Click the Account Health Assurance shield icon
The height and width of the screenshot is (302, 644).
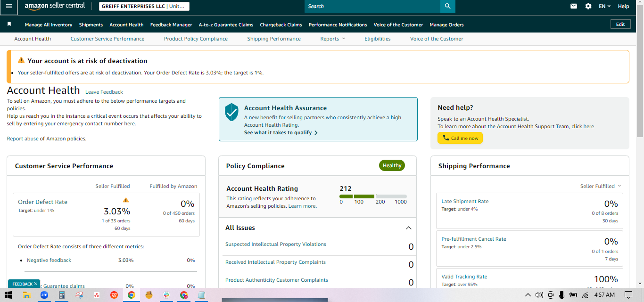(231, 113)
